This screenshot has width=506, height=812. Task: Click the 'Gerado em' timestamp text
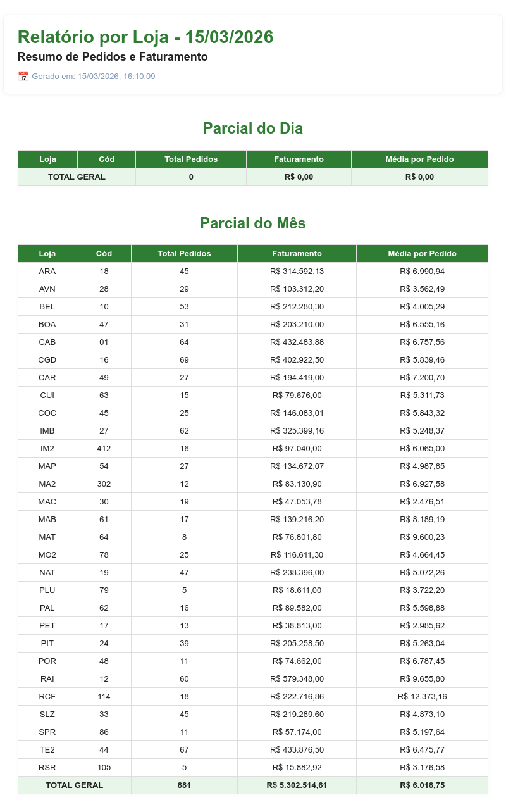click(x=94, y=77)
